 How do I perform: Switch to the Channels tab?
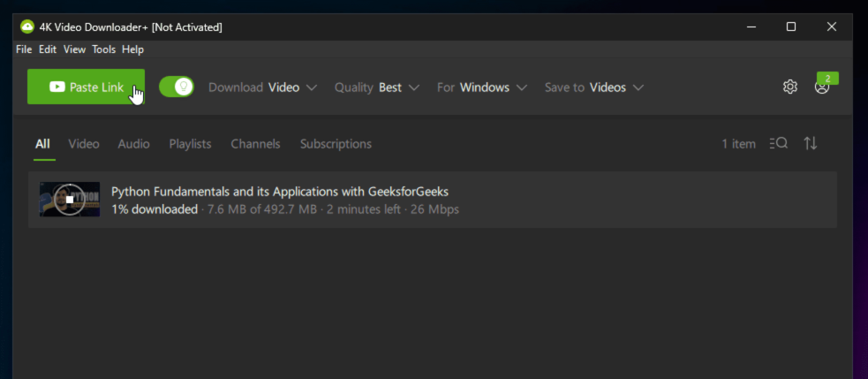pyautogui.click(x=255, y=144)
